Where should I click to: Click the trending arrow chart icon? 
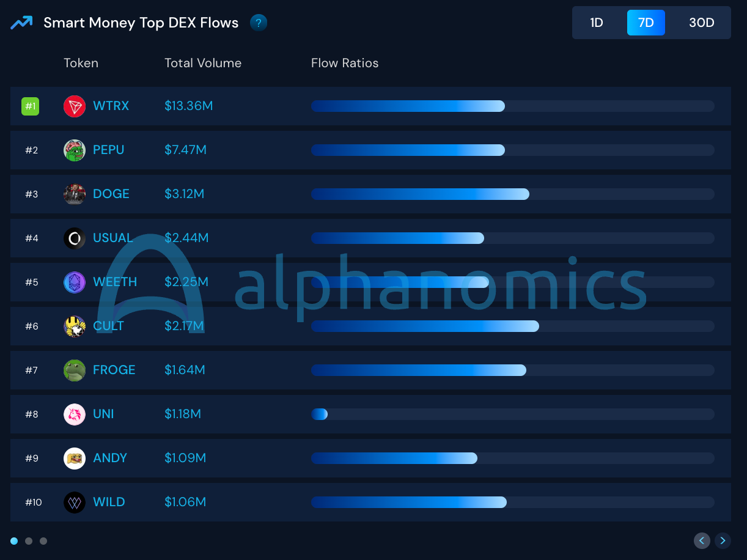(21, 23)
